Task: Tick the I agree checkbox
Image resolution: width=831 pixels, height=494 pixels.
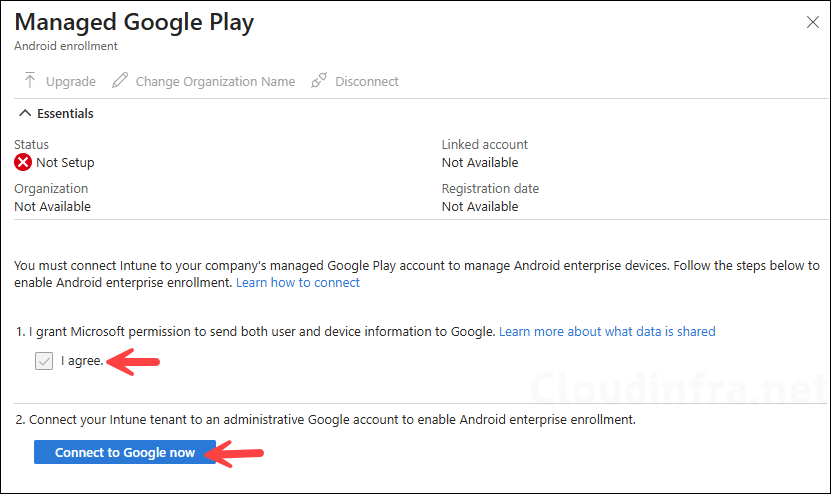Action: (44, 361)
